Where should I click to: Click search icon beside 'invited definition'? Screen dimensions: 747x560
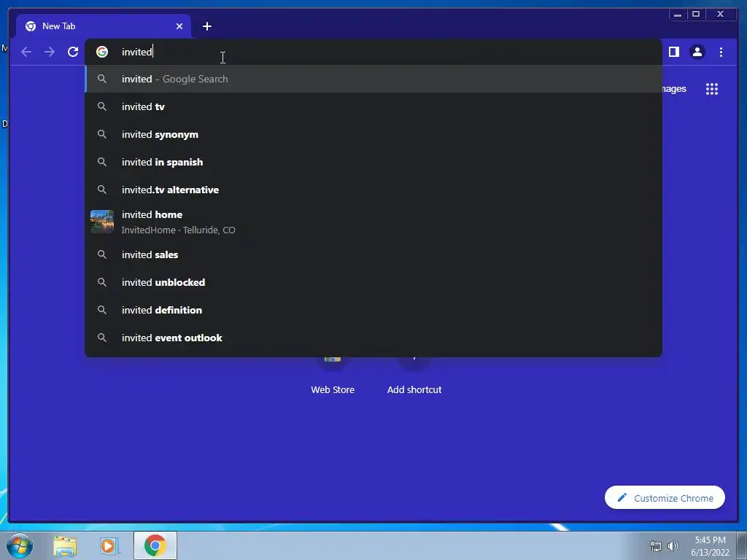[102, 310]
